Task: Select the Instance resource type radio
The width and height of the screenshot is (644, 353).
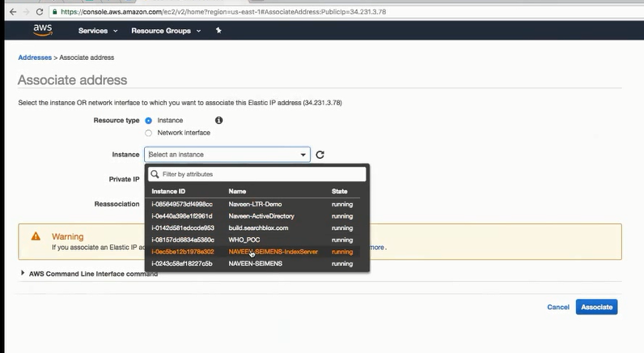Action: pos(148,121)
